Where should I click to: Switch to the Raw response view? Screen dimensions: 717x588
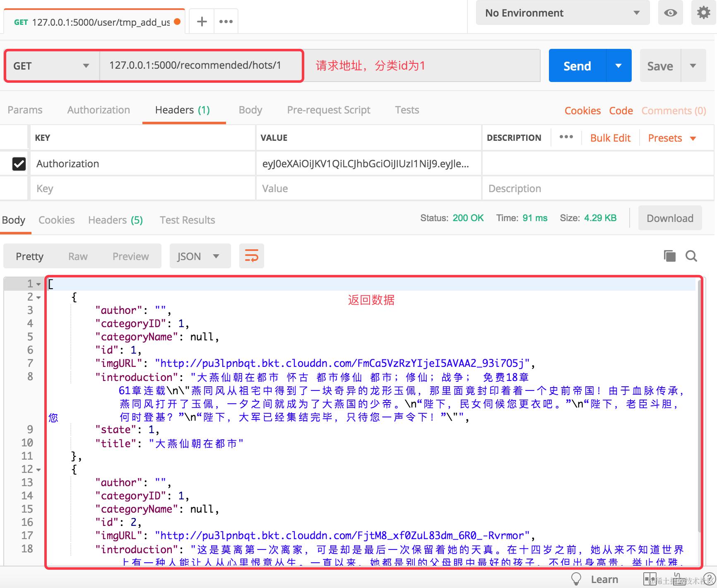[x=78, y=256]
